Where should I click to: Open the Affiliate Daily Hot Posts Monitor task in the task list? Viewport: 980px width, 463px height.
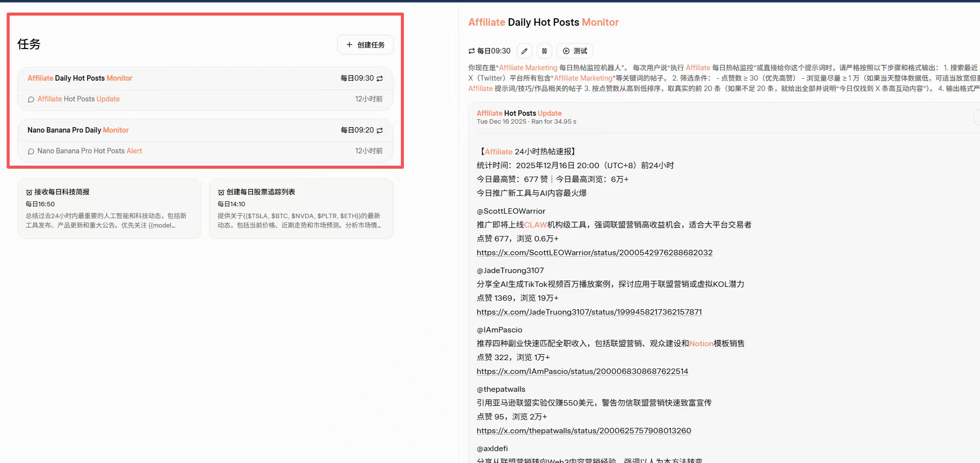point(205,78)
